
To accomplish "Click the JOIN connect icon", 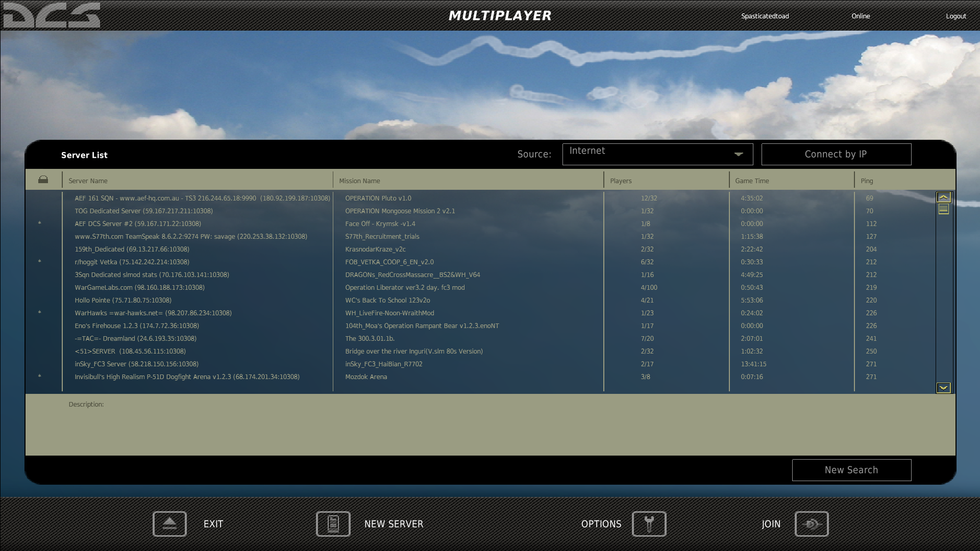I will tap(812, 524).
